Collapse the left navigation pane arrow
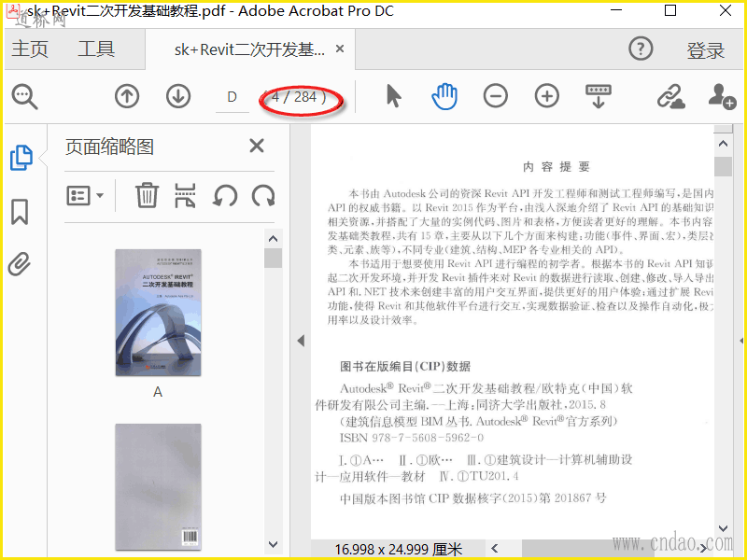747x560 pixels. 301,341
